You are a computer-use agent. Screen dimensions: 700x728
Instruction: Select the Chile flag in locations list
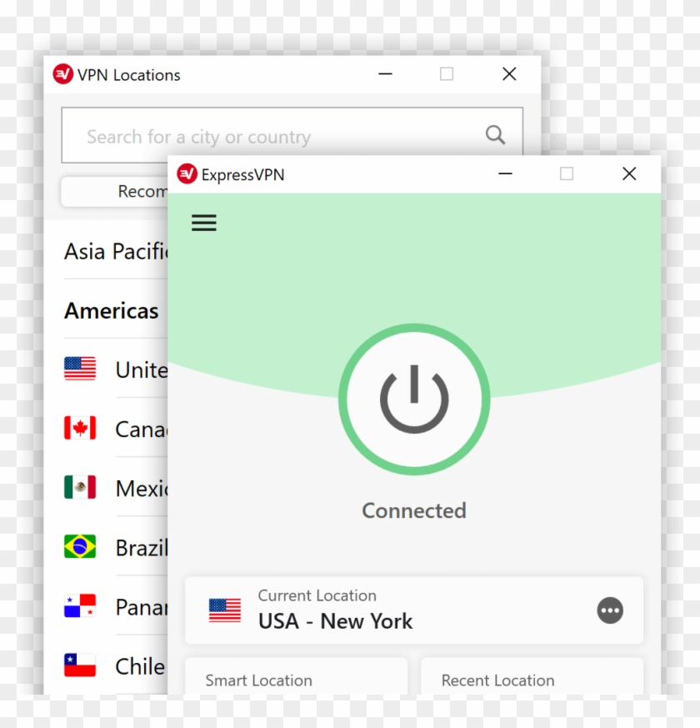80,665
